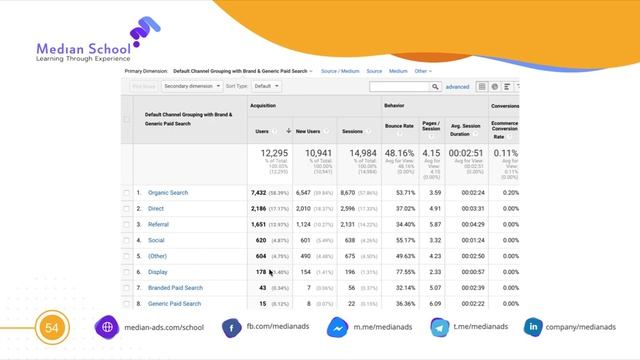Viewport: 640px width, 360px height.
Task: Click the Display bounce rate value 77.55%
Action: 405,272
